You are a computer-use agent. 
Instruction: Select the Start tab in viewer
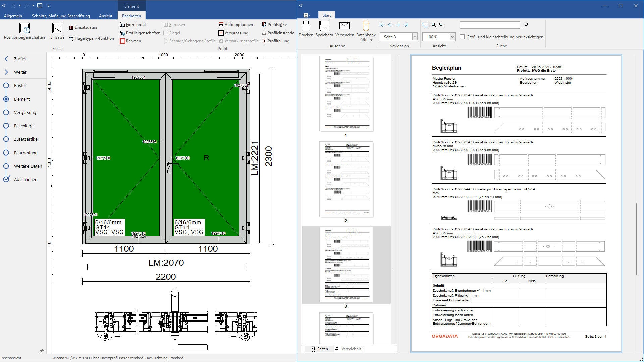click(x=327, y=15)
